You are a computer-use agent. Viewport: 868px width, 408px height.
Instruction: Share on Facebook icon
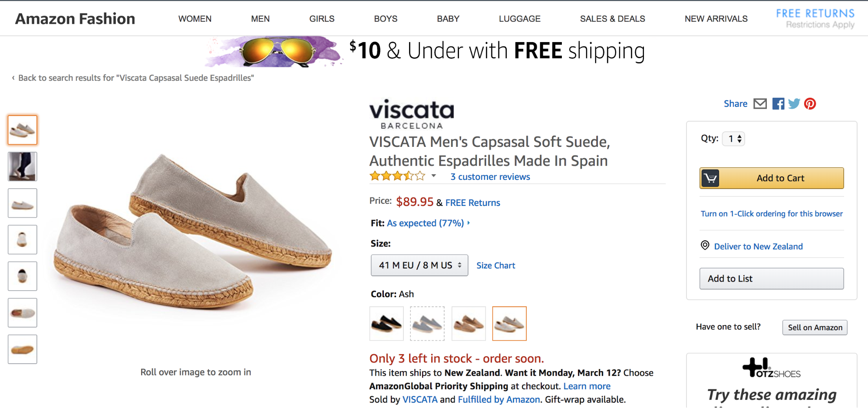tap(778, 104)
